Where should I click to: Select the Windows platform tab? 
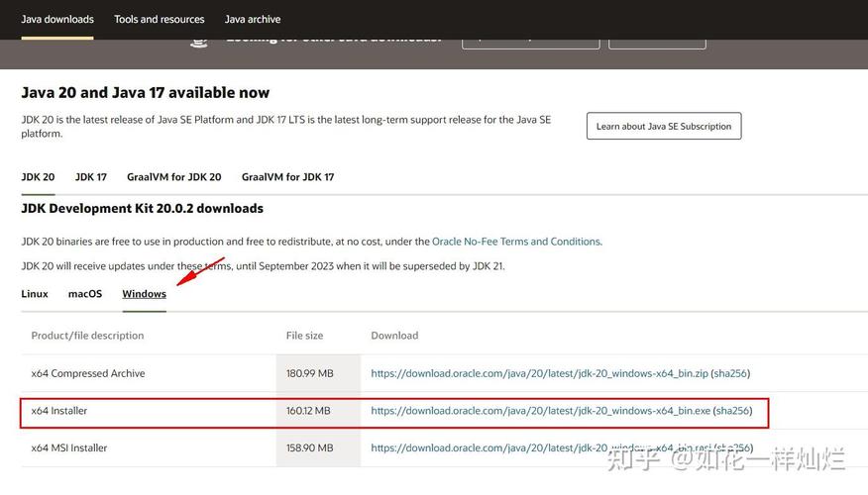tap(144, 294)
